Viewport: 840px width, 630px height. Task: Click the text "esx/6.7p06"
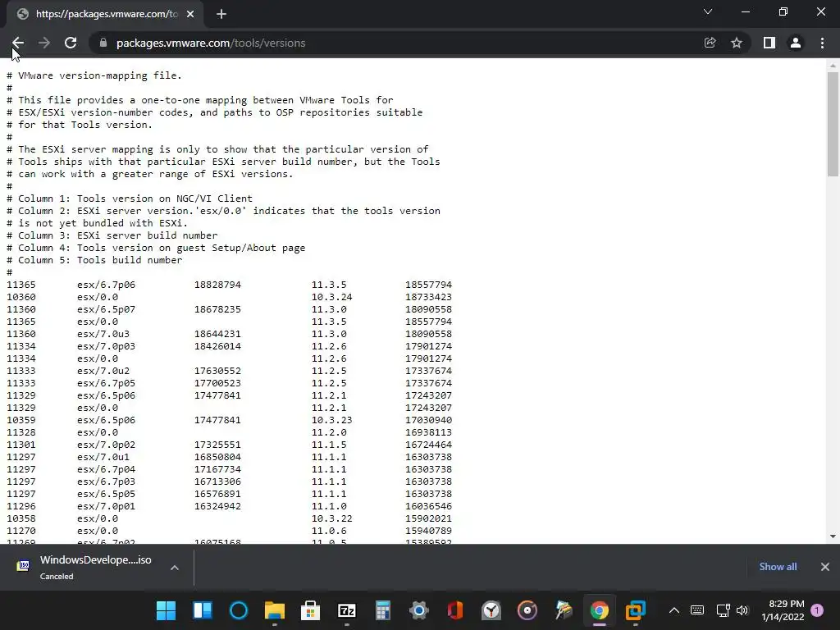[x=106, y=285]
